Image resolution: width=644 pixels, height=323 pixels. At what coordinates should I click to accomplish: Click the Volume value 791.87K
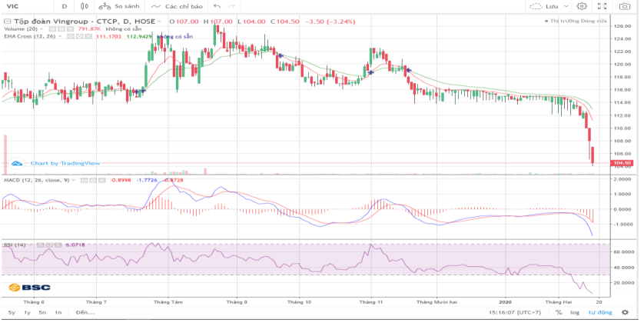[x=90, y=29]
